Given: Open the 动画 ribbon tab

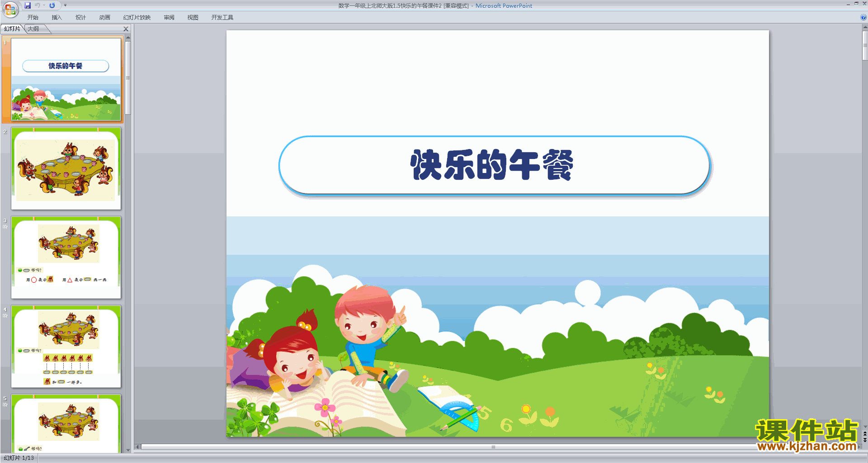Looking at the screenshot, I should click(x=104, y=18).
